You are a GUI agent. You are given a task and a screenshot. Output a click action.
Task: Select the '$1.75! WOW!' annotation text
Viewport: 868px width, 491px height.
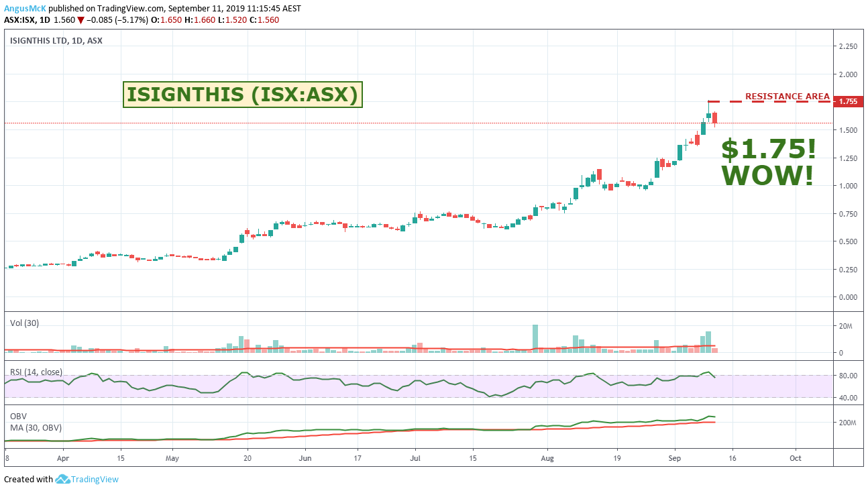(x=769, y=162)
